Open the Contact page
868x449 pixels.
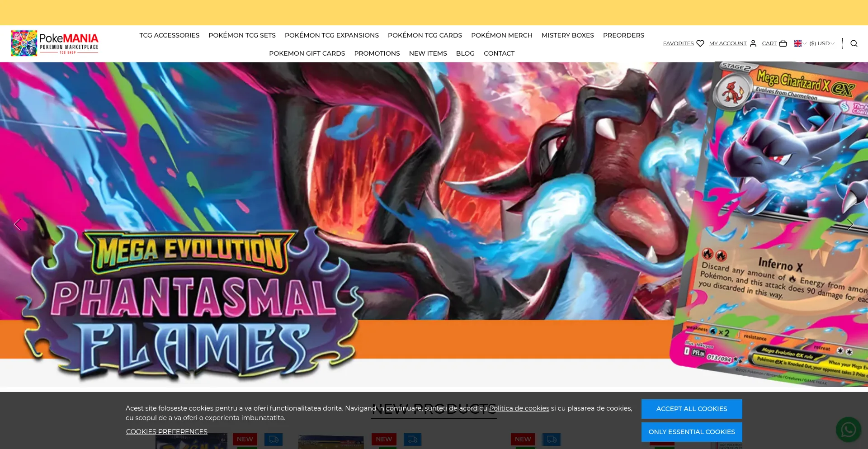pyautogui.click(x=499, y=53)
